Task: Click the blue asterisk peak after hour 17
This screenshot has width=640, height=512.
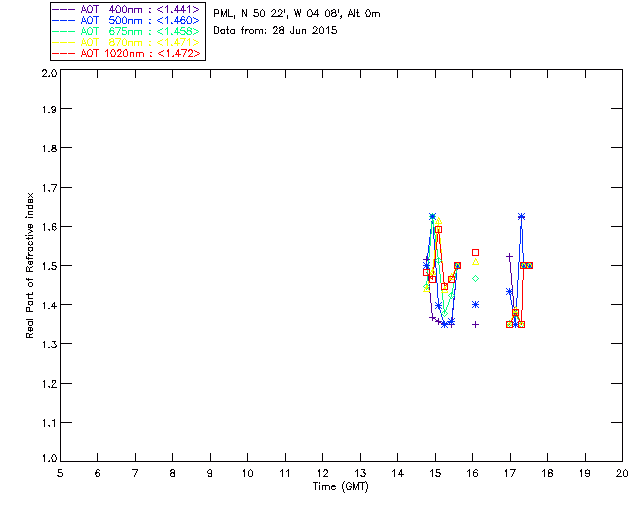Action: 521,216
